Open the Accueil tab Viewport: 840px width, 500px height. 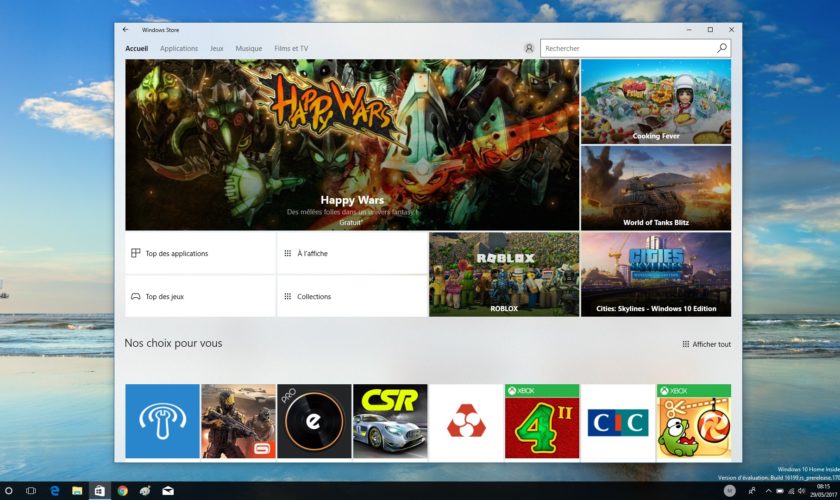[137, 48]
